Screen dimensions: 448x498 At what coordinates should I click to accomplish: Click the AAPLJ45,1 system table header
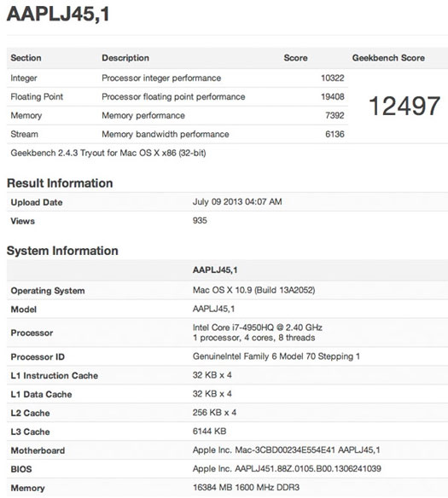[x=215, y=270]
